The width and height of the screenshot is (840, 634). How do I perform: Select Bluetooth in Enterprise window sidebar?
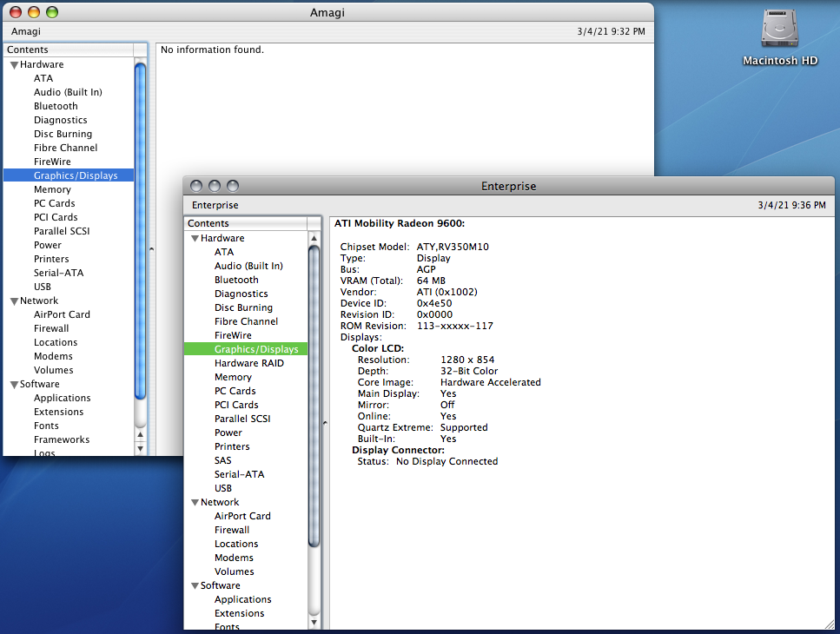236,280
